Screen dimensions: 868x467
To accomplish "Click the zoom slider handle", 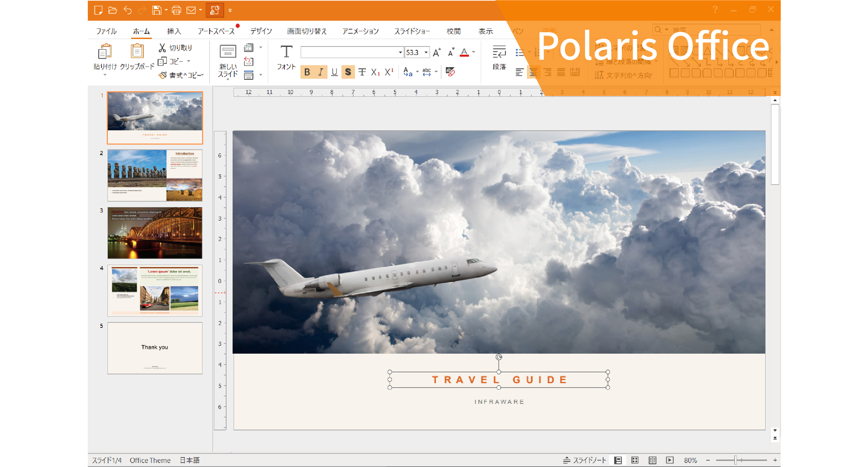I will (x=735, y=460).
